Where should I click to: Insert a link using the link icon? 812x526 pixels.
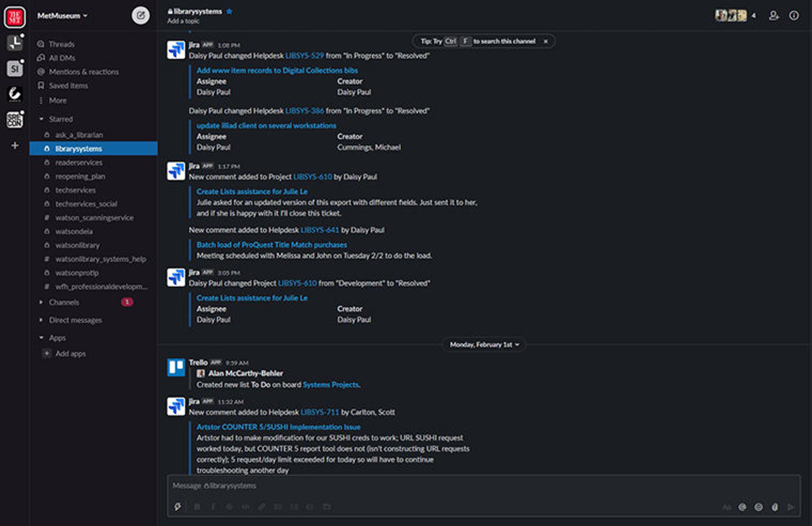[x=262, y=507]
